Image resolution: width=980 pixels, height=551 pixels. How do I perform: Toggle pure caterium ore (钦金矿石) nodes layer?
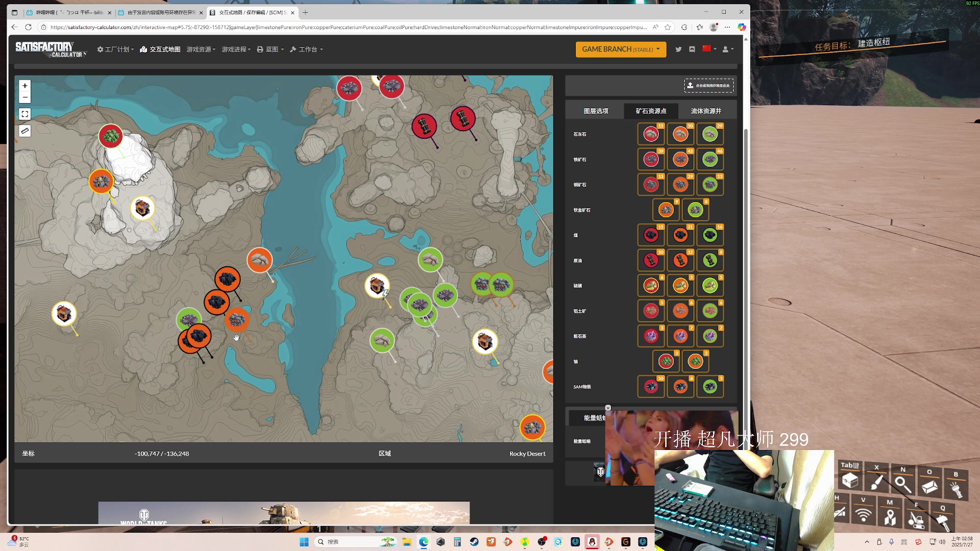[x=695, y=210]
